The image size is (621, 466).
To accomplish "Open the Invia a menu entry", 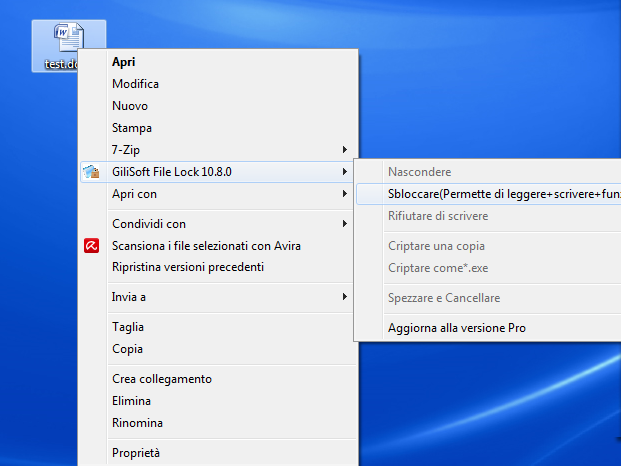I will tap(216, 297).
